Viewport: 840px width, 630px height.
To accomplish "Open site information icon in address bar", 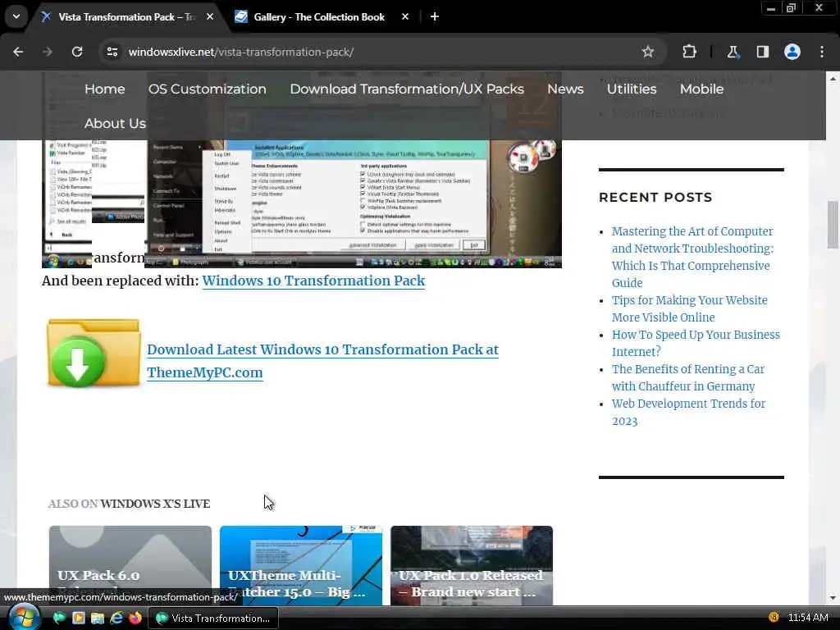I will [112, 52].
